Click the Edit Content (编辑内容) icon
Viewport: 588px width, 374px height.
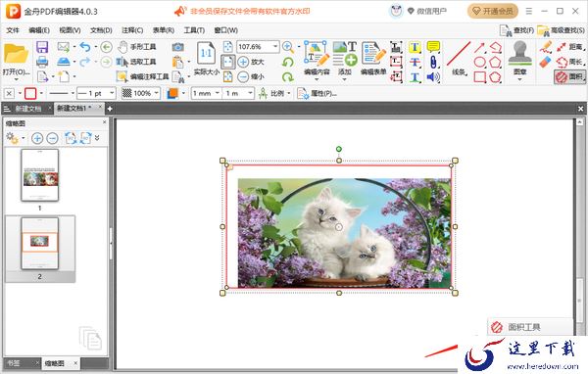[317, 59]
